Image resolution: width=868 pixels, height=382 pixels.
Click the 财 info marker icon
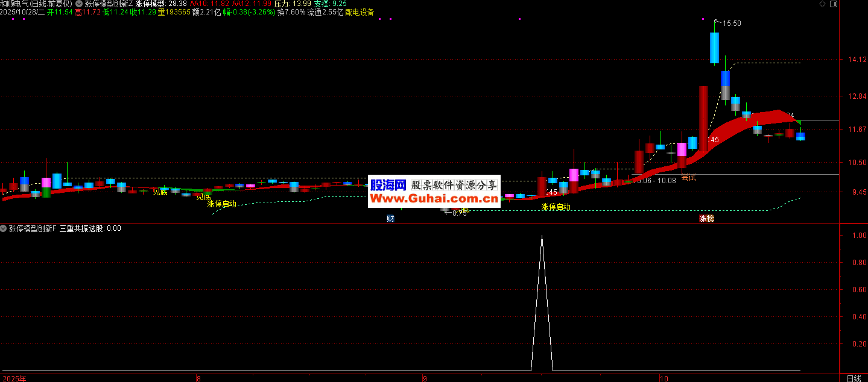pos(390,218)
